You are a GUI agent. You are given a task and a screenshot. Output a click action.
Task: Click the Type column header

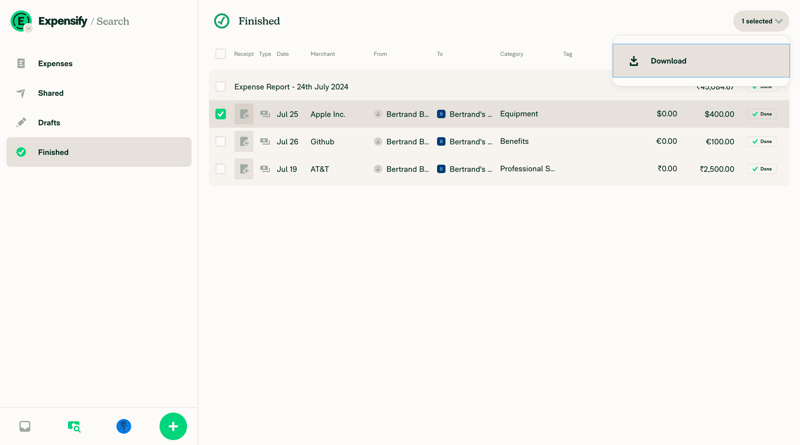(x=265, y=54)
